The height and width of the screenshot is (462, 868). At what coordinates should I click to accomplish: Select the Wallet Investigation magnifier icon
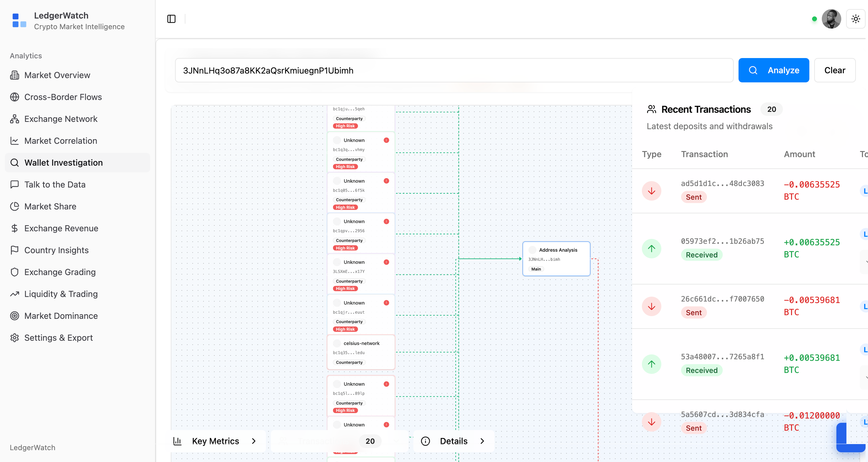[15, 162]
